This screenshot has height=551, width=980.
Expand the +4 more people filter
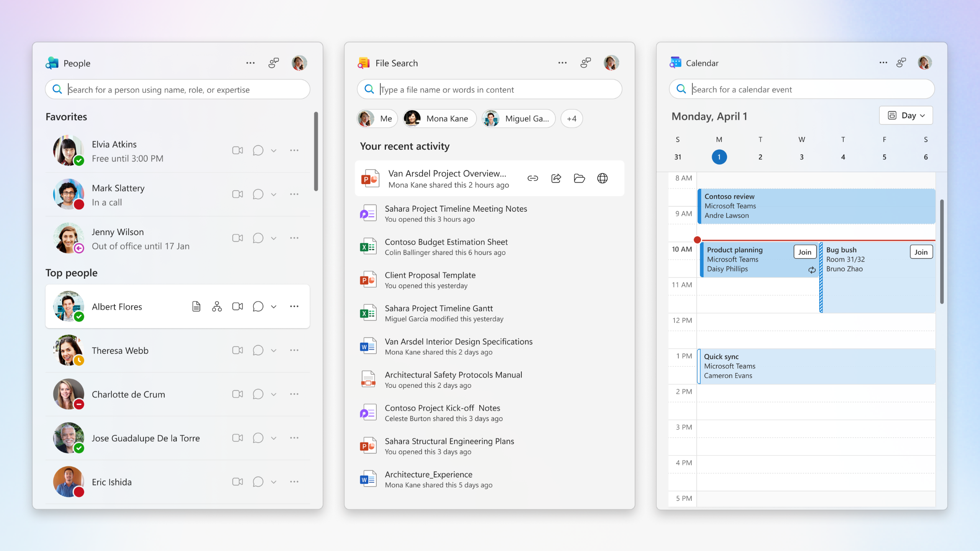tap(572, 119)
